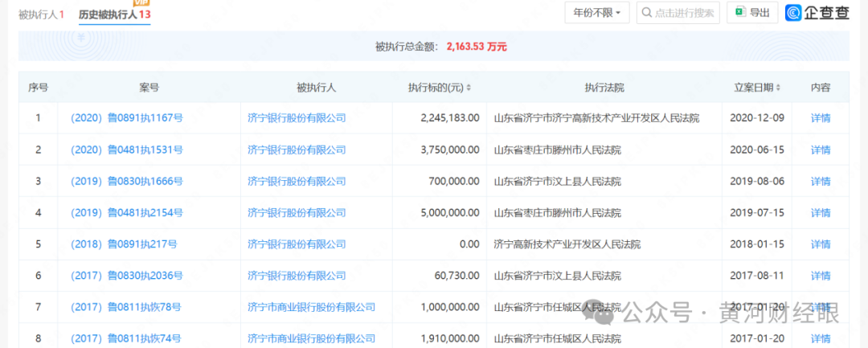Screen dimensions: 868x348
Task: Select filing date 2017-08-11
Action: [x=757, y=276]
